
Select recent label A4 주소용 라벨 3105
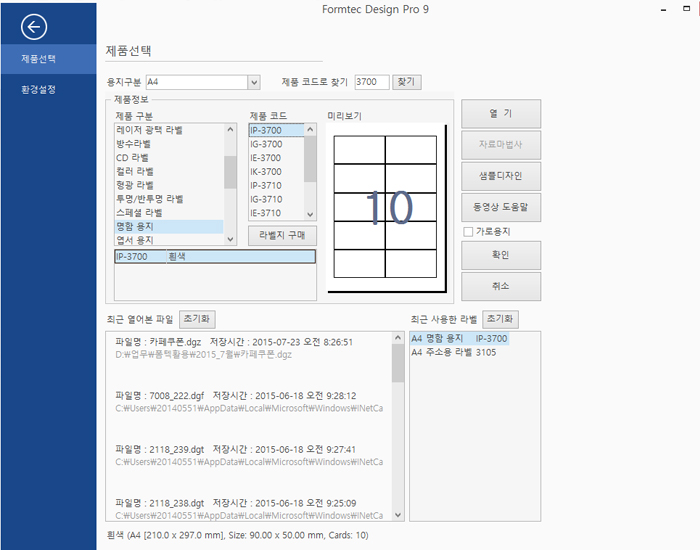coord(454,353)
